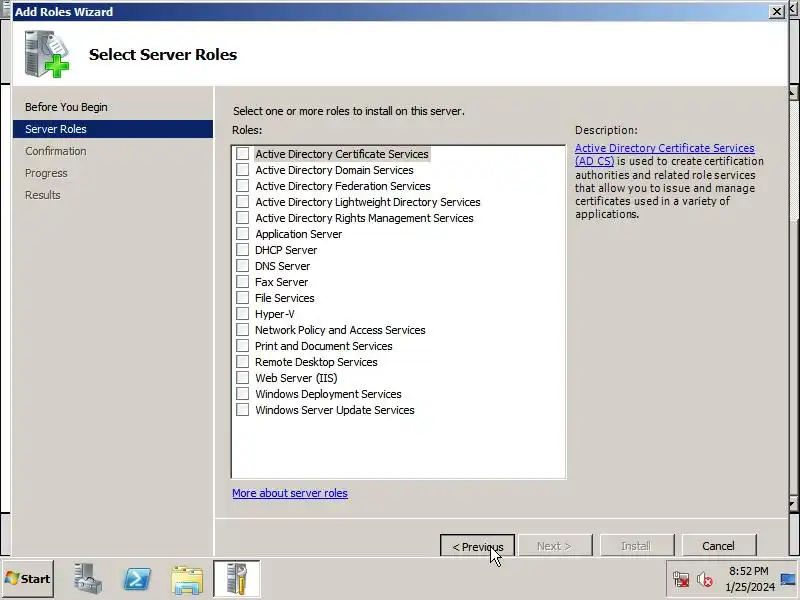The image size is (800, 600).
Task: Check Network Policy and Access Services
Action: click(x=242, y=330)
